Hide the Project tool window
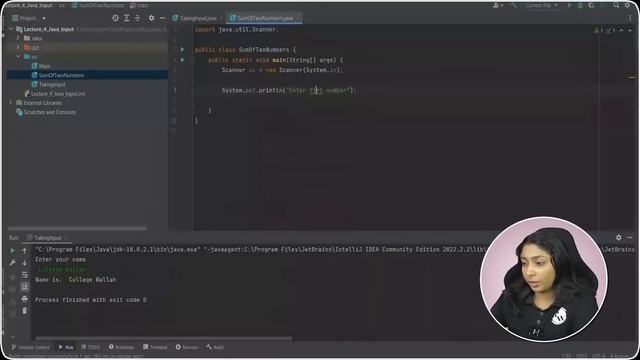 tap(162, 18)
